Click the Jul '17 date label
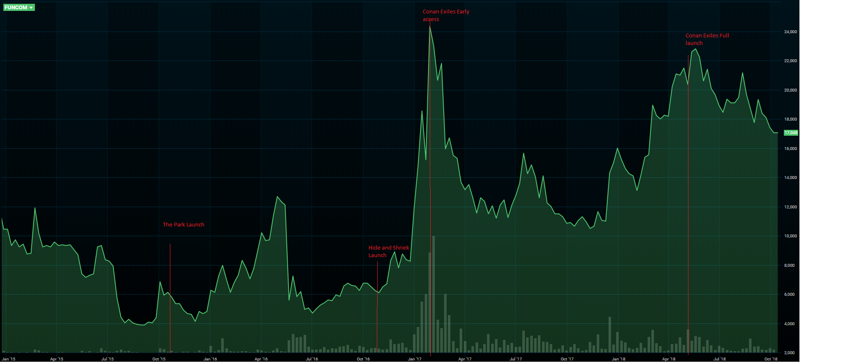Viewport: 868px width, 363px height. point(516,359)
